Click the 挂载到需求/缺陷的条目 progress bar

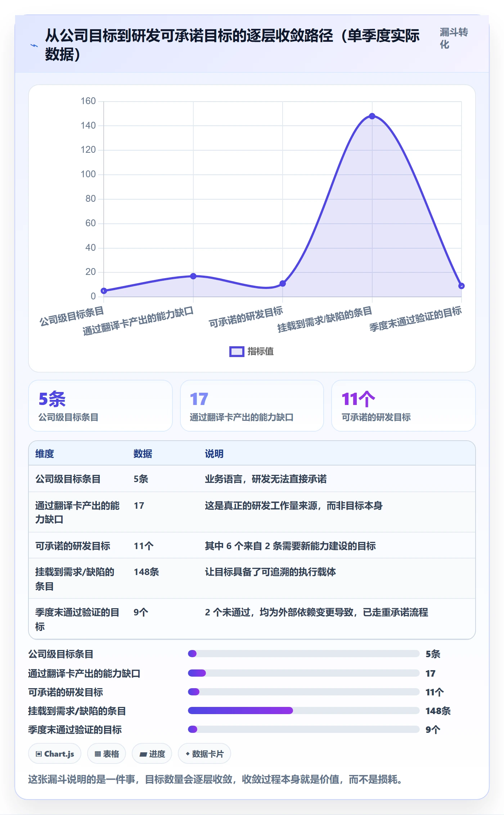point(304,711)
